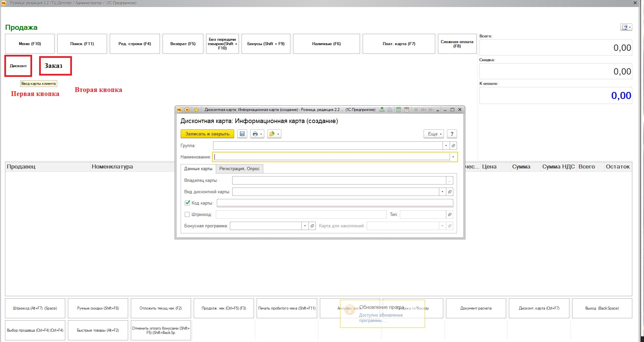Open the calculator icon in the title bar
Viewport: 644px width, 342px height.
pyautogui.click(x=398, y=110)
